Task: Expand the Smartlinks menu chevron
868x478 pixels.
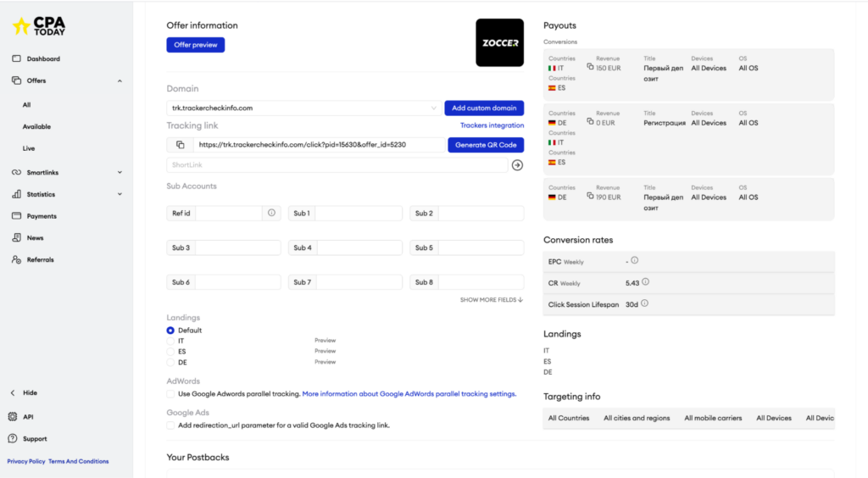Action: (x=120, y=173)
